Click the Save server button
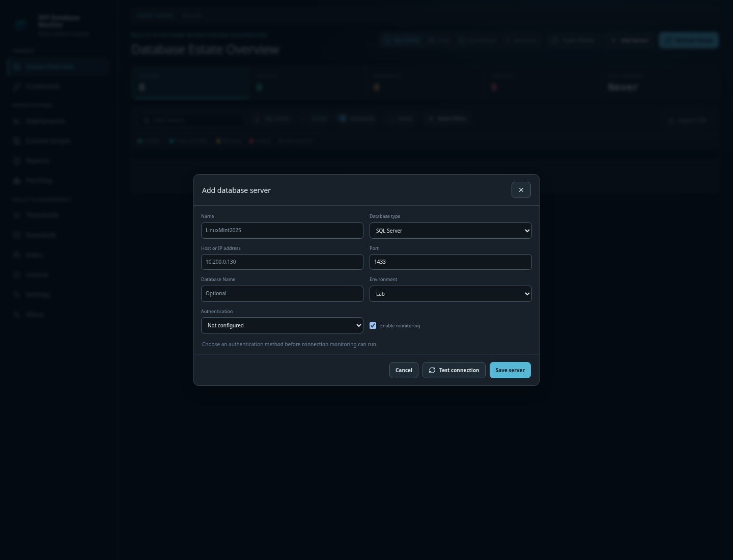Image resolution: width=733 pixels, height=560 pixels. coord(510,370)
